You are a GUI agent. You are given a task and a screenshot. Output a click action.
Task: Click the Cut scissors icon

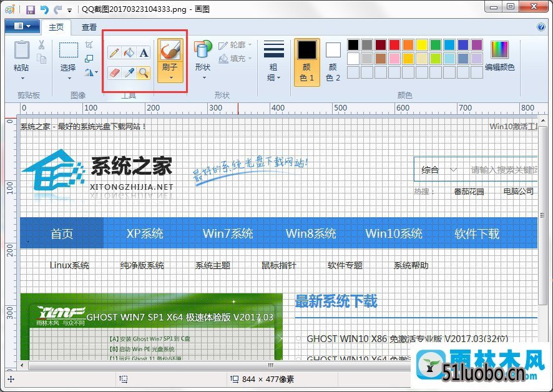[x=42, y=44]
